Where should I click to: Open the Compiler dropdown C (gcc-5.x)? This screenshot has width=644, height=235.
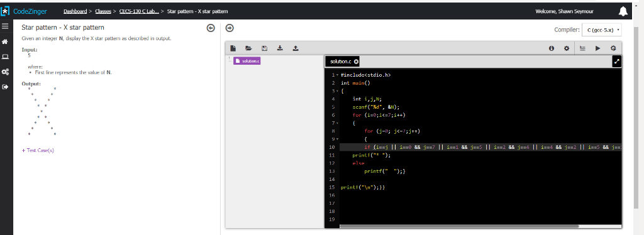(602, 30)
